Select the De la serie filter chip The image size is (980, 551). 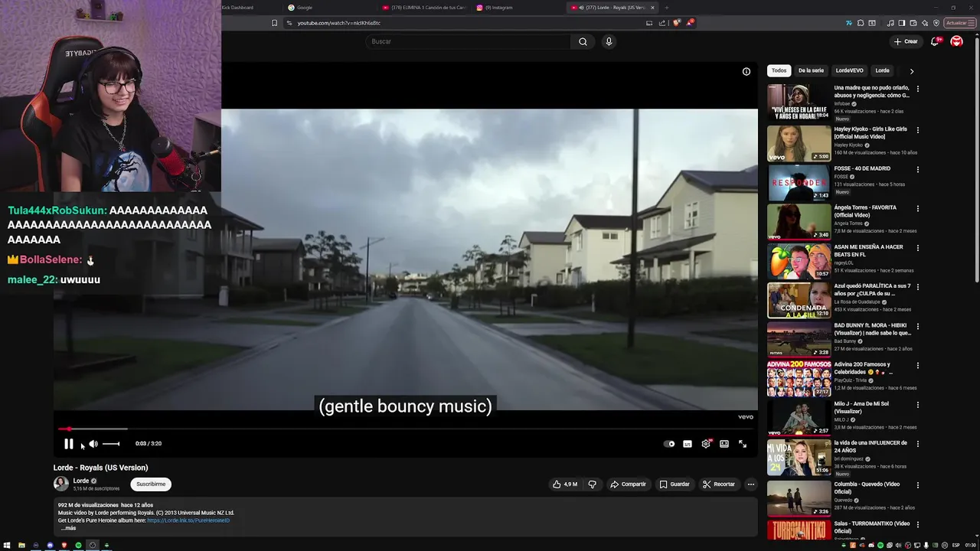pyautogui.click(x=811, y=70)
